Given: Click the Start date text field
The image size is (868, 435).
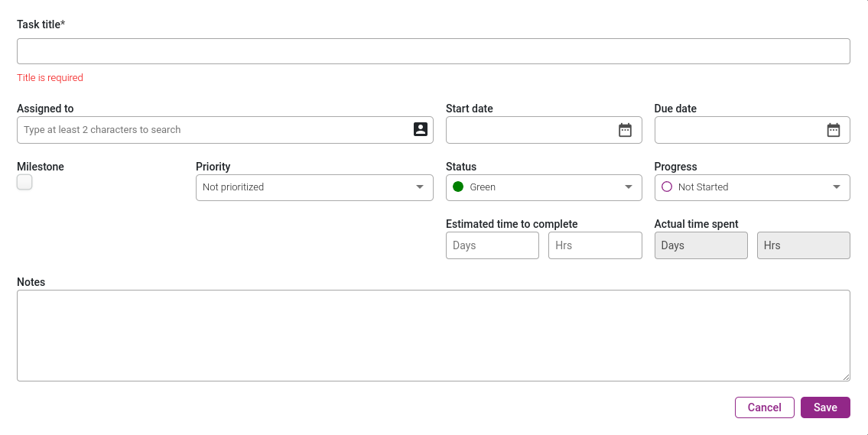Looking at the screenshot, I should click(532, 130).
